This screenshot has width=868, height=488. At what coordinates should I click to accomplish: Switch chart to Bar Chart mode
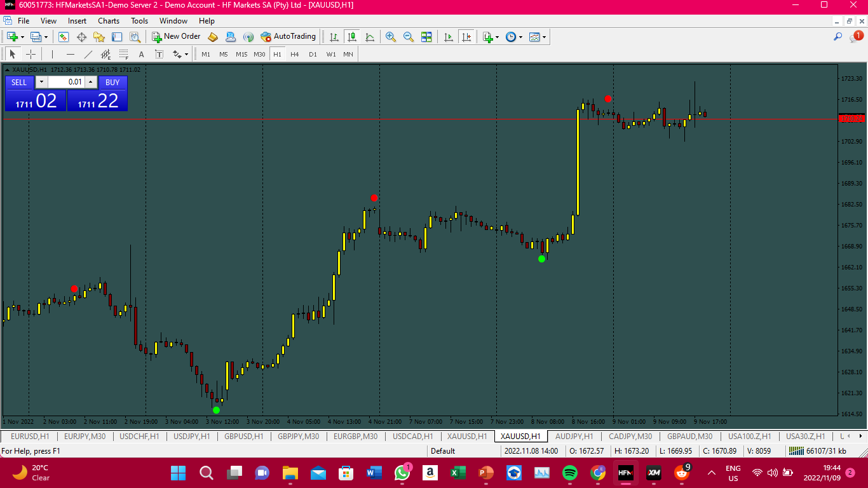coord(334,37)
